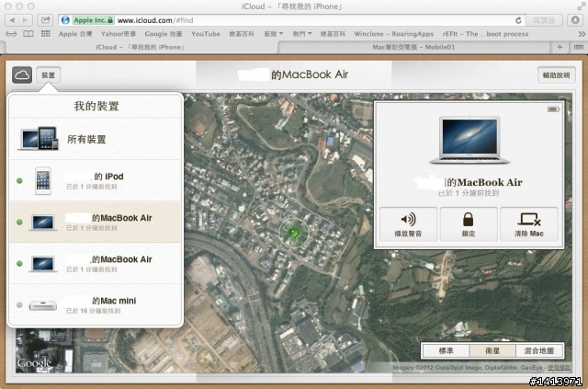The height and width of the screenshot is (389, 588).
Task: Play sound with 播放聲音 button
Action: point(408,224)
